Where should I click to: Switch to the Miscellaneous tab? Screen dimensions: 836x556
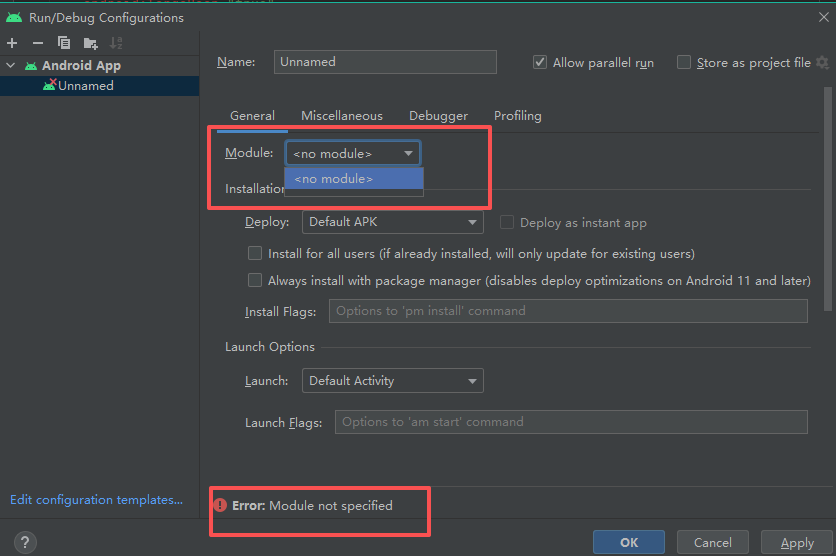[x=341, y=116]
